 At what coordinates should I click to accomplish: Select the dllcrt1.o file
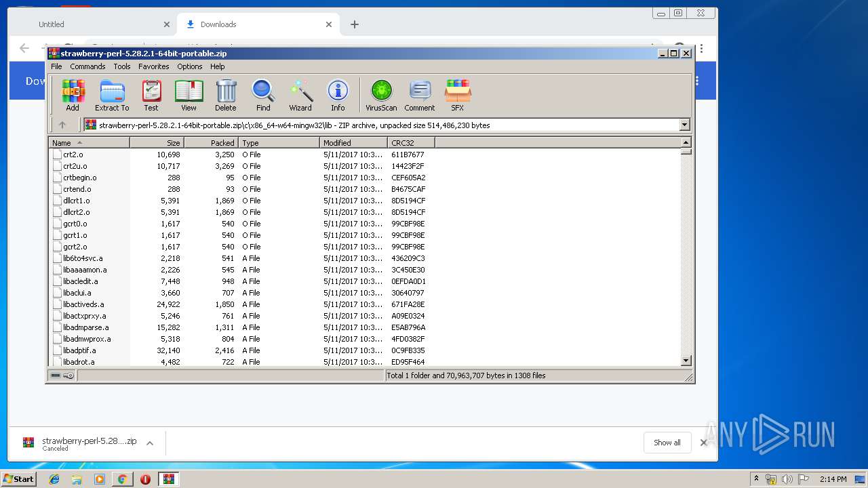76,201
